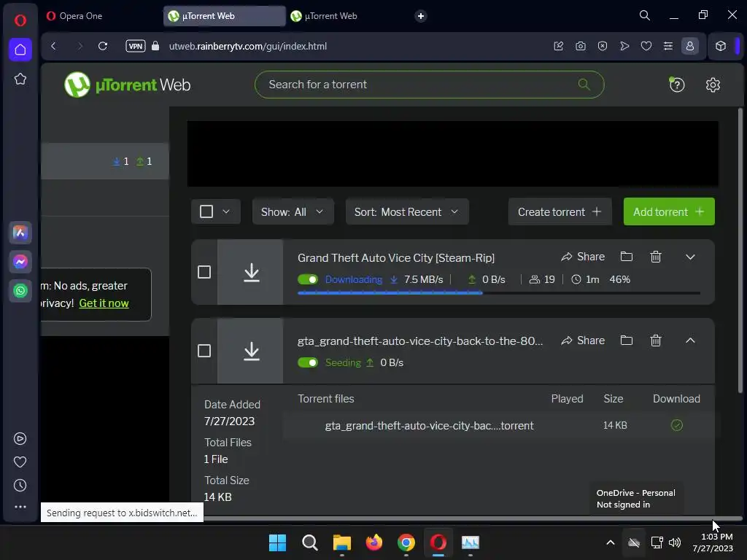Open the OneDrive tray icon
747x560 pixels.
click(x=634, y=542)
